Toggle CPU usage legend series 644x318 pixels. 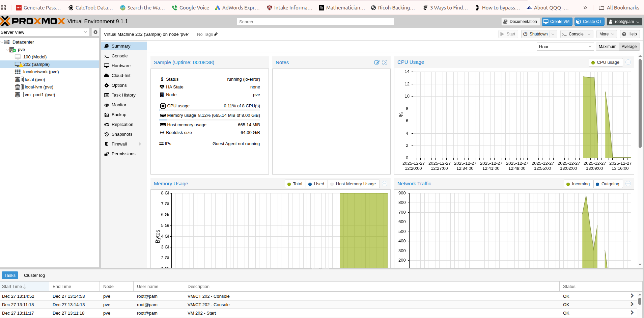pyautogui.click(x=606, y=62)
